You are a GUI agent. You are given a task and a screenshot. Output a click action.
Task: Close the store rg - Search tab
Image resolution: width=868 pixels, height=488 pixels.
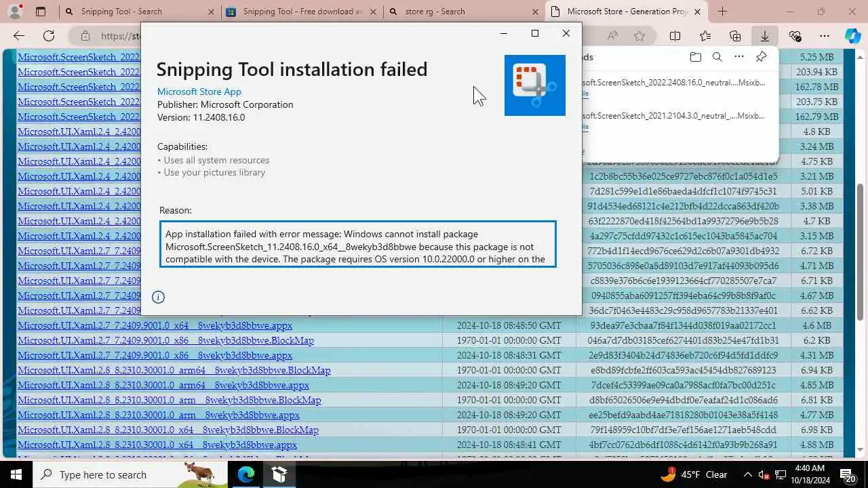(535, 12)
